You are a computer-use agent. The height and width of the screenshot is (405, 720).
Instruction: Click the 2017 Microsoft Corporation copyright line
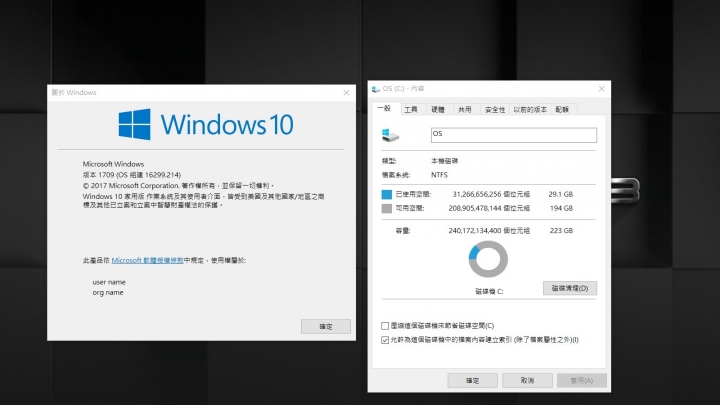(178, 186)
